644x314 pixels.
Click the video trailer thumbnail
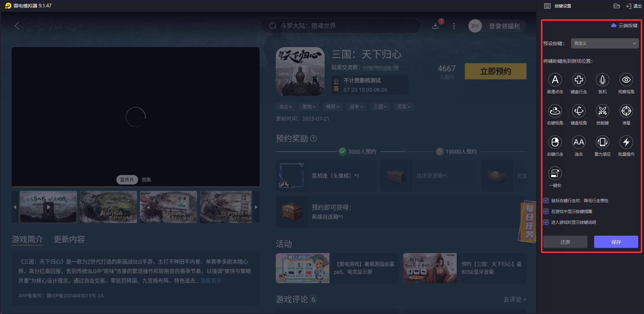48,207
